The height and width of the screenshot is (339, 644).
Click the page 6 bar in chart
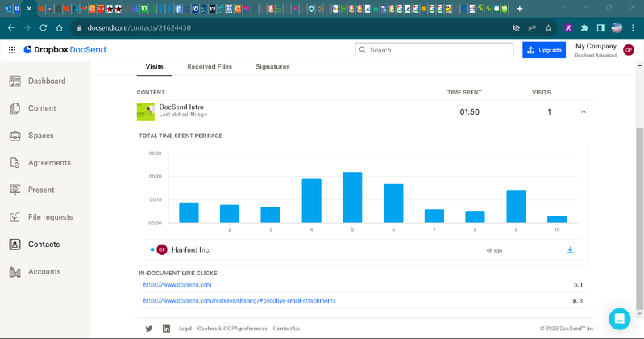point(393,203)
